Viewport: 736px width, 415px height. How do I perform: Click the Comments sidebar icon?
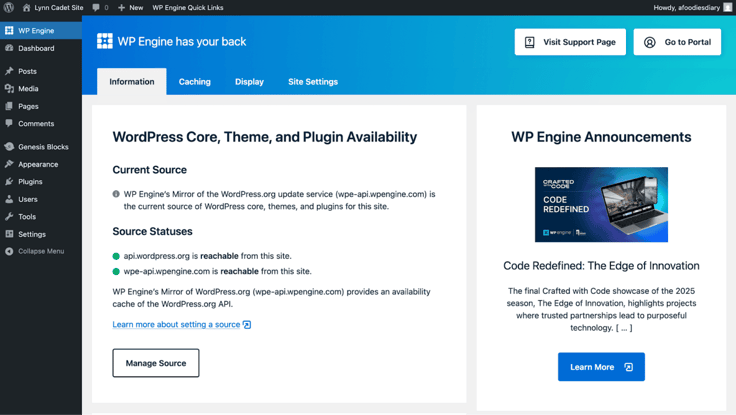[x=9, y=123]
